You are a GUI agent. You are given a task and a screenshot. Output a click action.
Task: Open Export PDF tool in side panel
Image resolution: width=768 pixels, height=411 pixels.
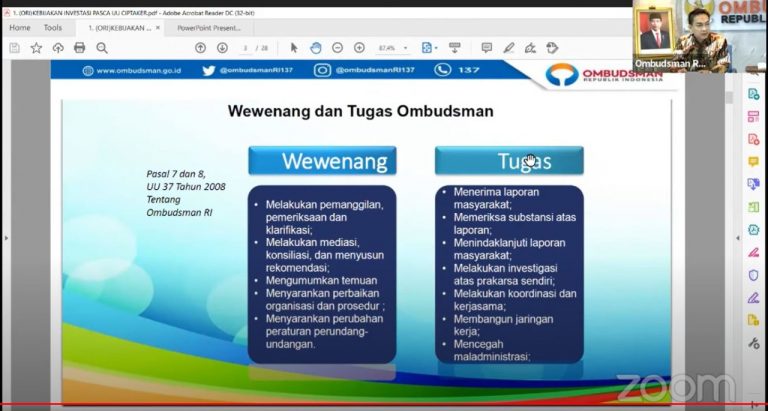pyautogui.click(x=753, y=94)
